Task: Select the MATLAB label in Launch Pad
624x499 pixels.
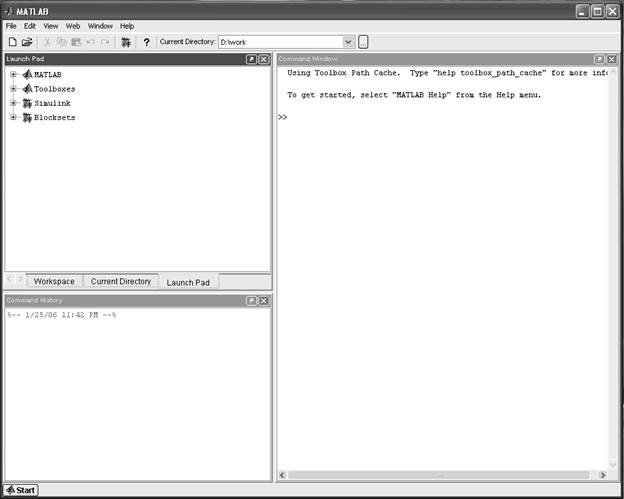Action: 48,74
